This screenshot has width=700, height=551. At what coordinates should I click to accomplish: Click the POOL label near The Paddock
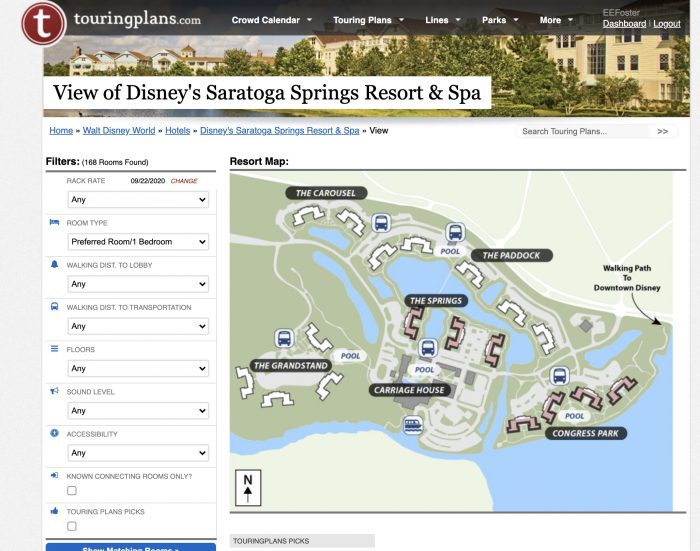(450, 251)
